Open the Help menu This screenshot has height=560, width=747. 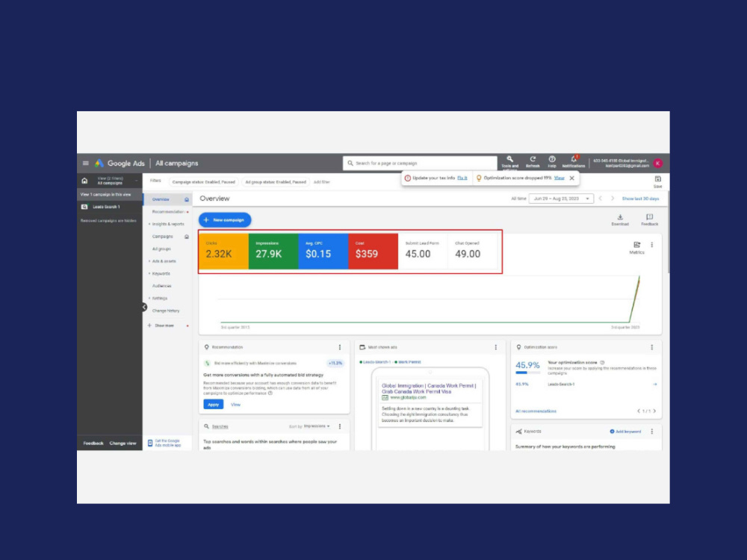(552, 162)
